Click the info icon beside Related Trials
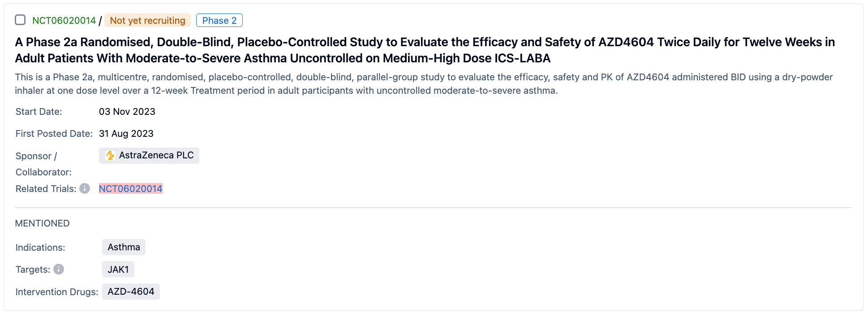 pos(85,188)
